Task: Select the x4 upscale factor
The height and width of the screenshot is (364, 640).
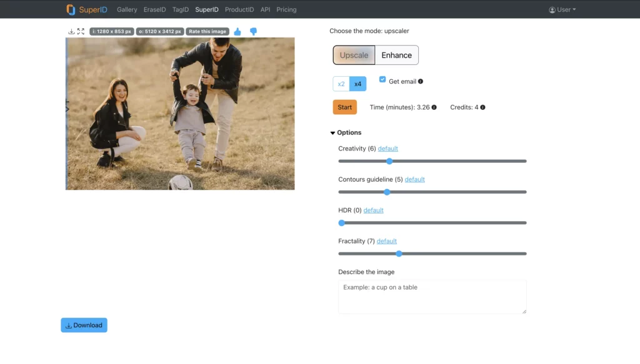Action: coord(357,84)
